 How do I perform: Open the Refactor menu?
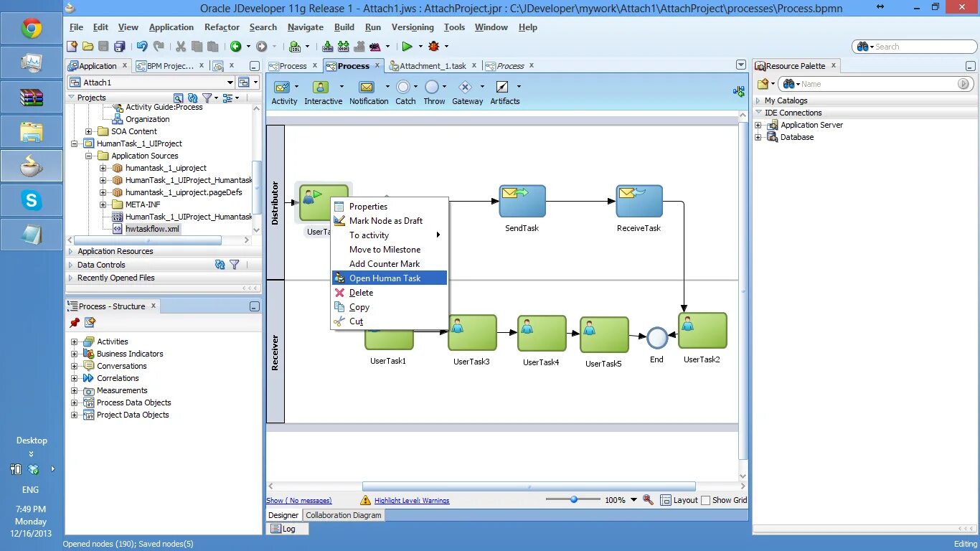click(x=222, y=27)
